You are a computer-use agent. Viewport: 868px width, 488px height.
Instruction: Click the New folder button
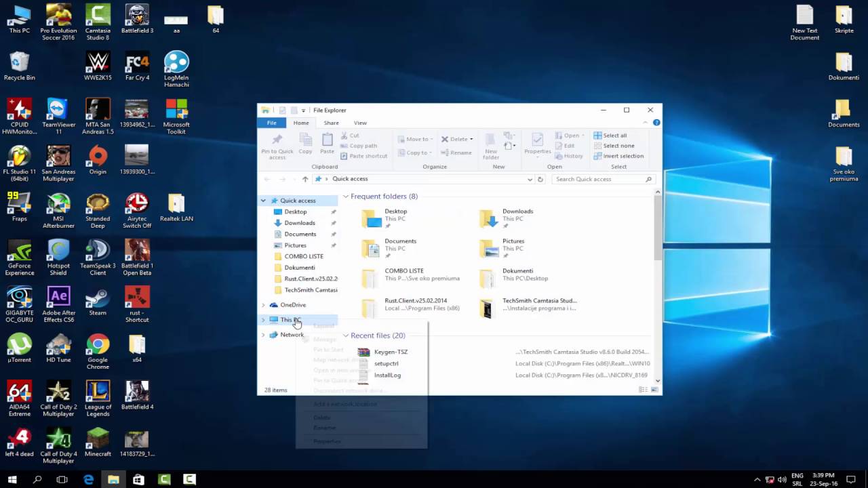[491, 146]
